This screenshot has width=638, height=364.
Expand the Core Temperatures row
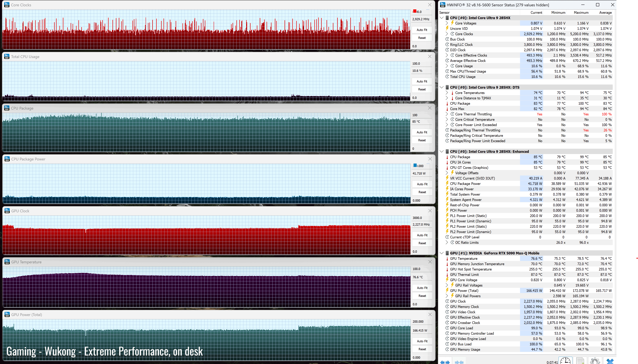pos(447,93)
